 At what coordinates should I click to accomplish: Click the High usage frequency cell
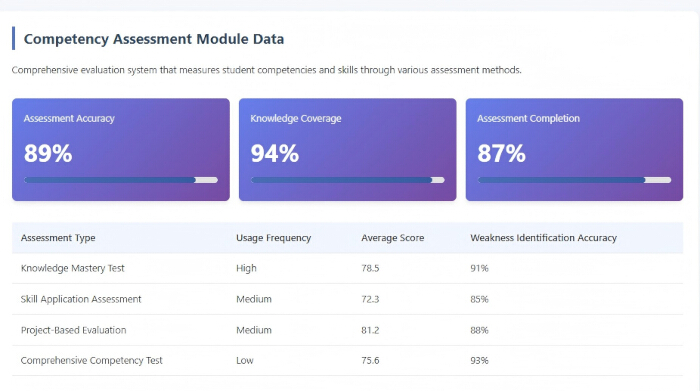(246, 268)
